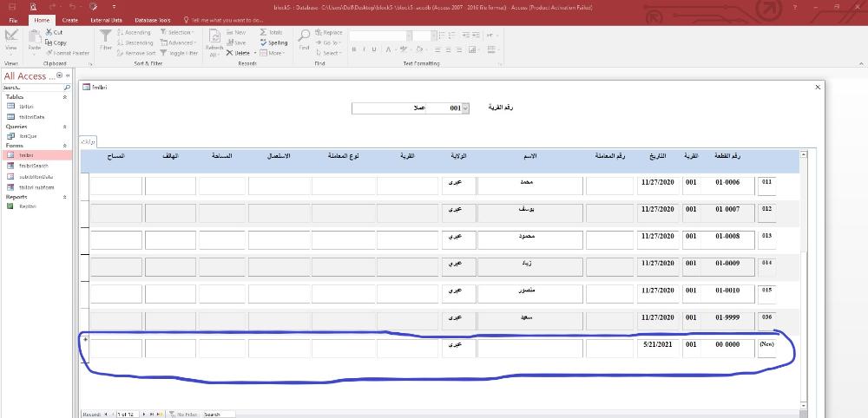This screenshot has width=868, height=418.
Task: Run the Spelling check
Action: (273, 42)
